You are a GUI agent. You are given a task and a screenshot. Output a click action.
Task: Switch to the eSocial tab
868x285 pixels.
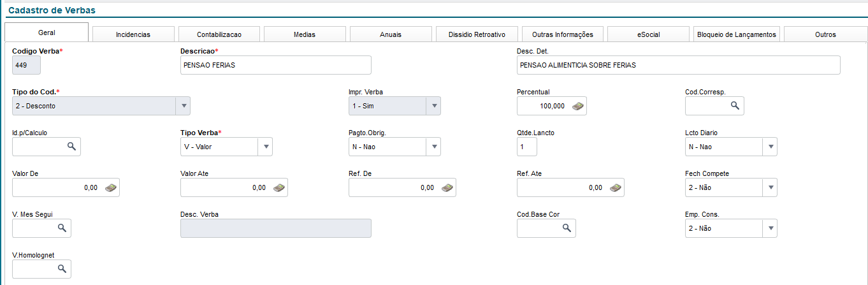648,34
